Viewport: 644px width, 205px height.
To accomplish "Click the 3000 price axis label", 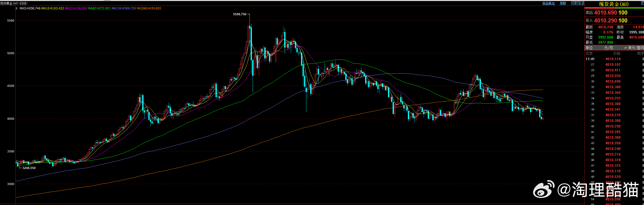I will [x=11, y=184].
